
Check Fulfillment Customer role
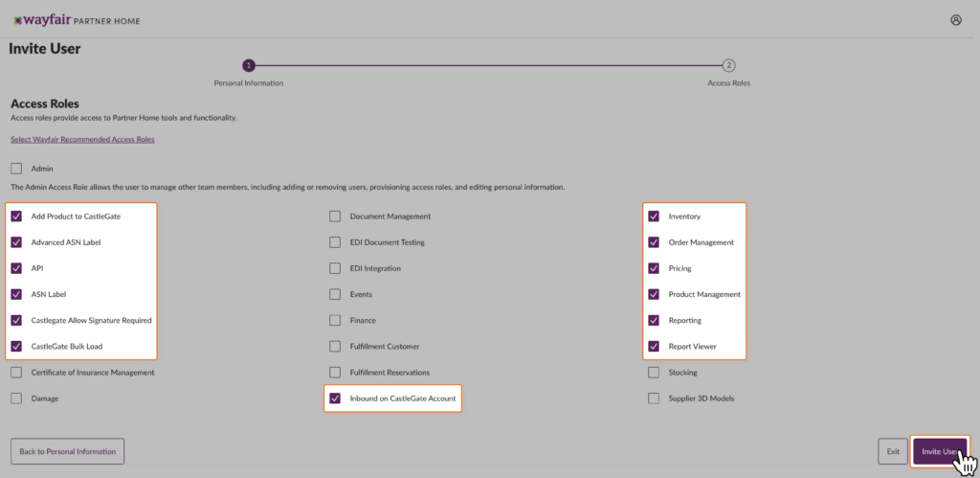335,346
